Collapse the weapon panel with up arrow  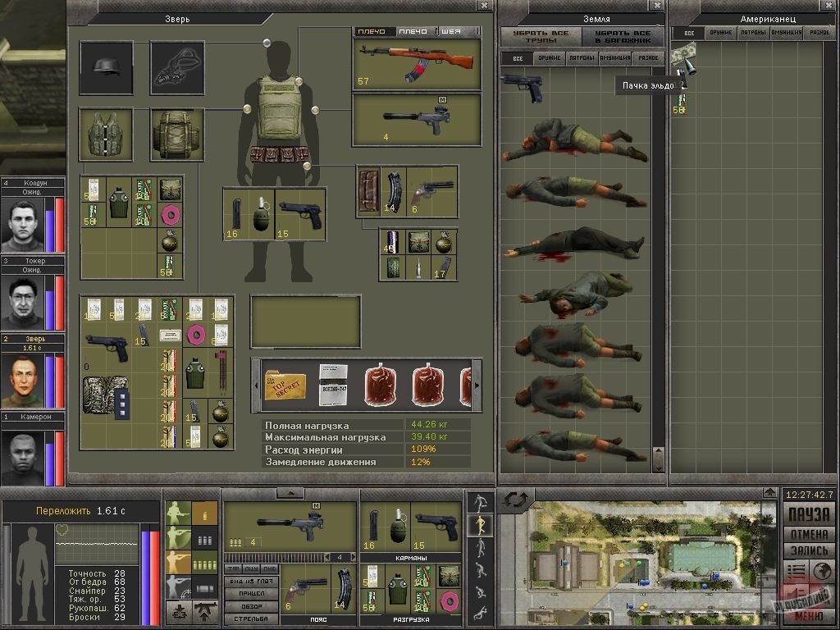point(290,493)
